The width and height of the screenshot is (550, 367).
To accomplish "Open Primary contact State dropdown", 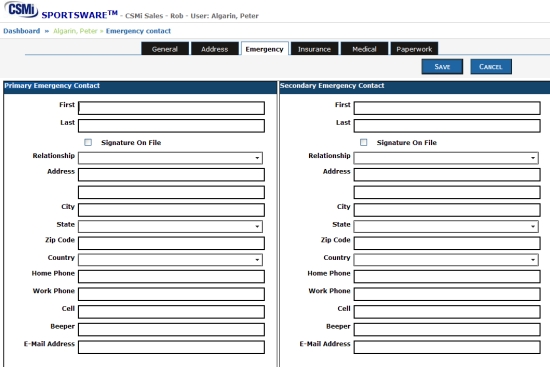I will click(x=170, y=226).
